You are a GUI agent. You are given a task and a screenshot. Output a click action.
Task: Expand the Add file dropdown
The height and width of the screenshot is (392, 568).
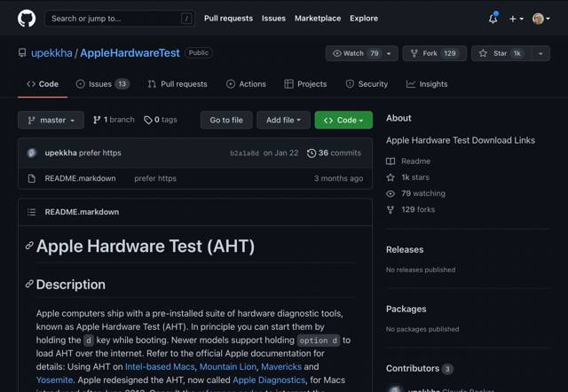coord(284,120)
